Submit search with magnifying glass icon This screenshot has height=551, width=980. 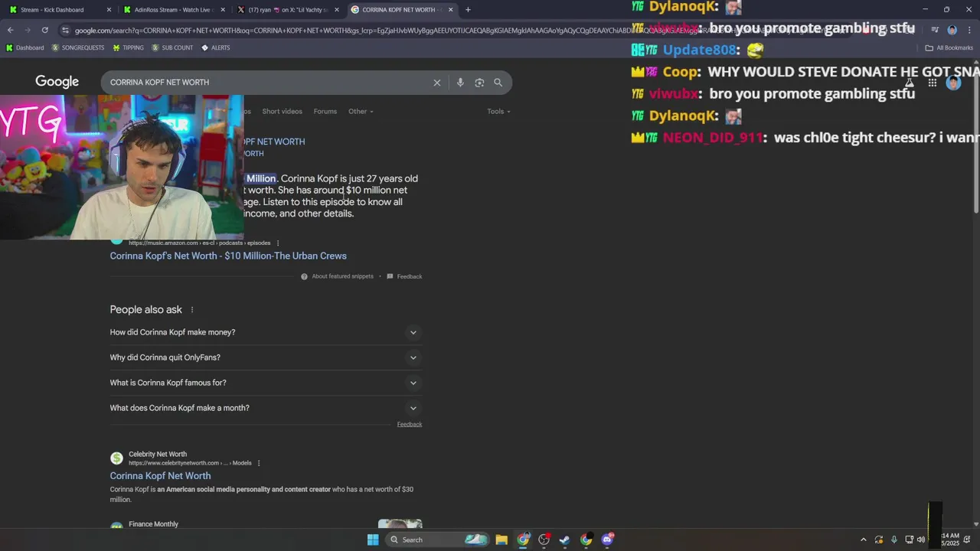click(x=498, y=83)
